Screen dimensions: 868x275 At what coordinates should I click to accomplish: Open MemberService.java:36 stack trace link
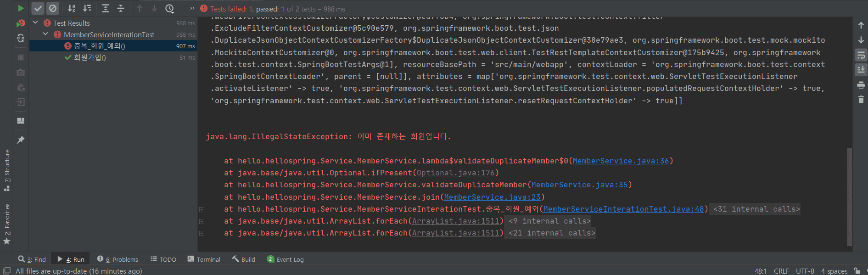point(621,161)
